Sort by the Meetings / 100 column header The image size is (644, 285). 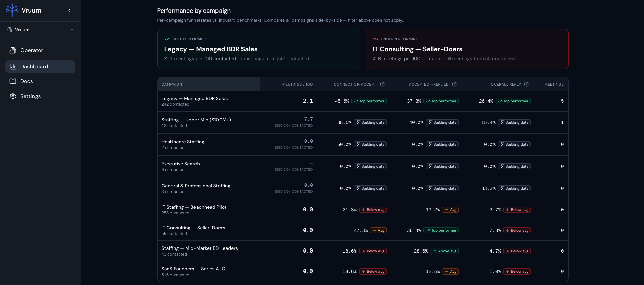click(297, 84)
